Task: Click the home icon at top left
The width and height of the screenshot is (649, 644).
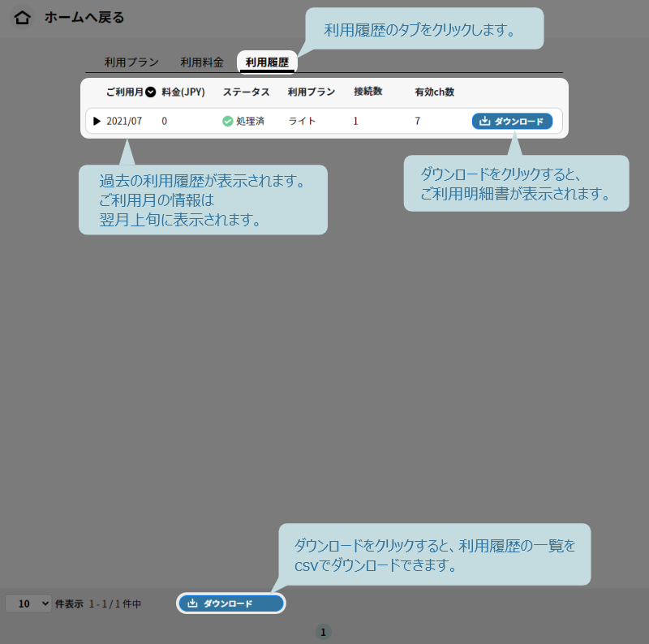Action: point(23,17)
